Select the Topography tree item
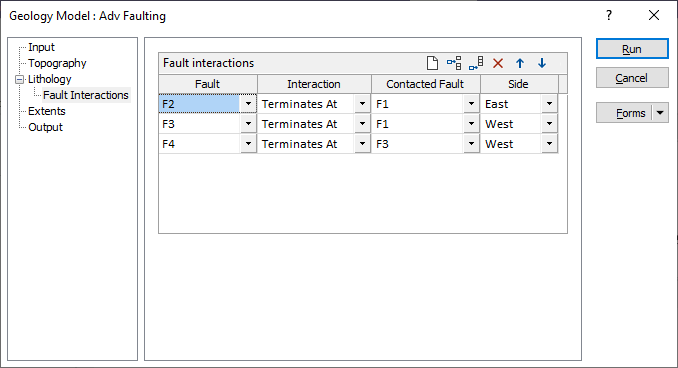 (x=57, y=63)
